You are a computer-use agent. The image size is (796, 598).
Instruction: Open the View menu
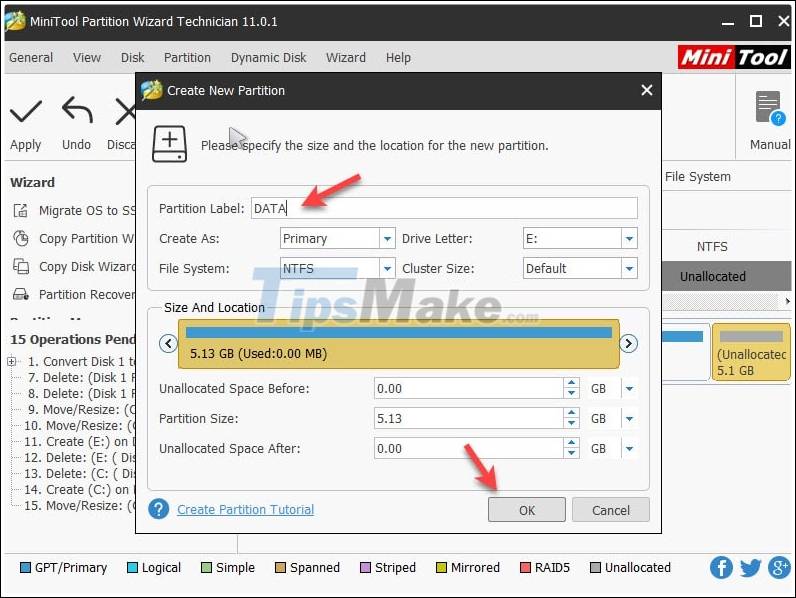point(87,57)
